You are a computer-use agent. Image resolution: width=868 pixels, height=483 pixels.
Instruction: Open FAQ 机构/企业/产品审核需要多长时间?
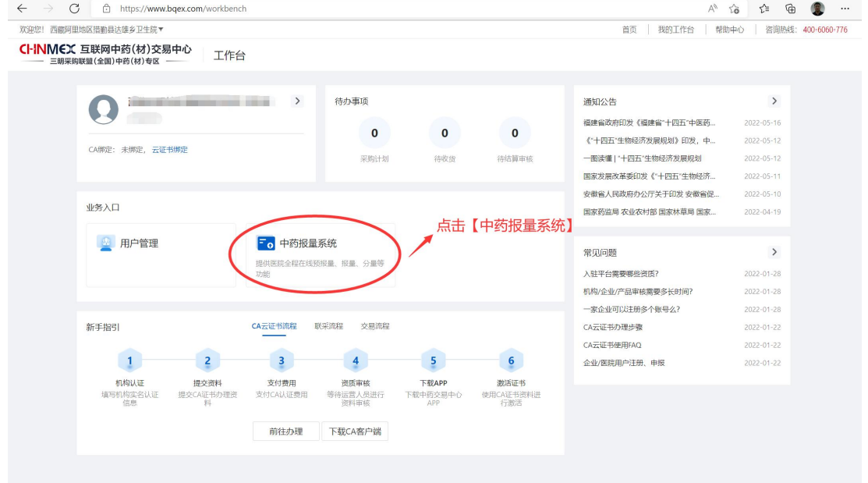tap(638, 291)
